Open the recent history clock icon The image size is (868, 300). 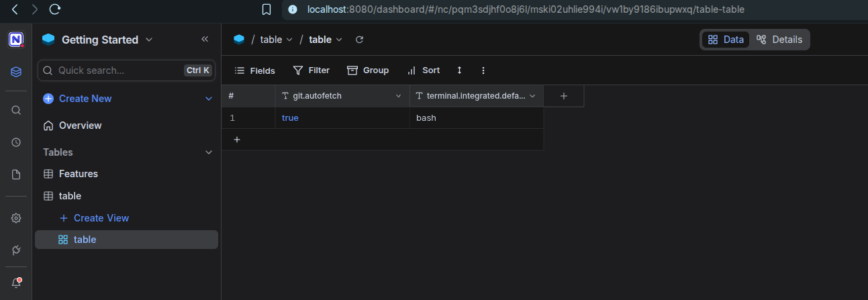(16, 142)
